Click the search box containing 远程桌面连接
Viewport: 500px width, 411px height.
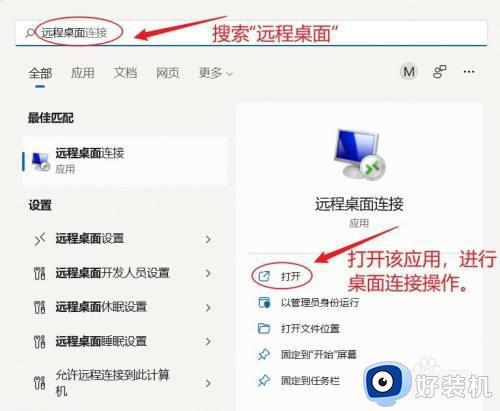tap(251, 33)
